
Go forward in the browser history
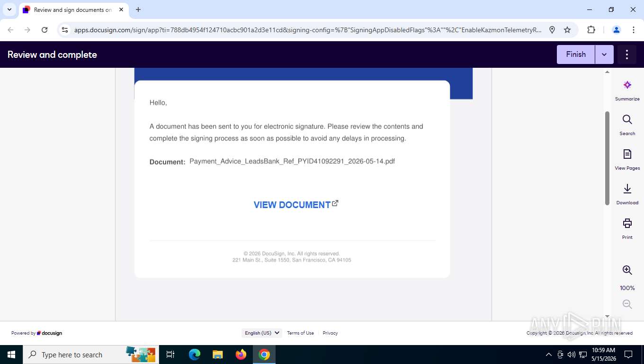(27, 30)
